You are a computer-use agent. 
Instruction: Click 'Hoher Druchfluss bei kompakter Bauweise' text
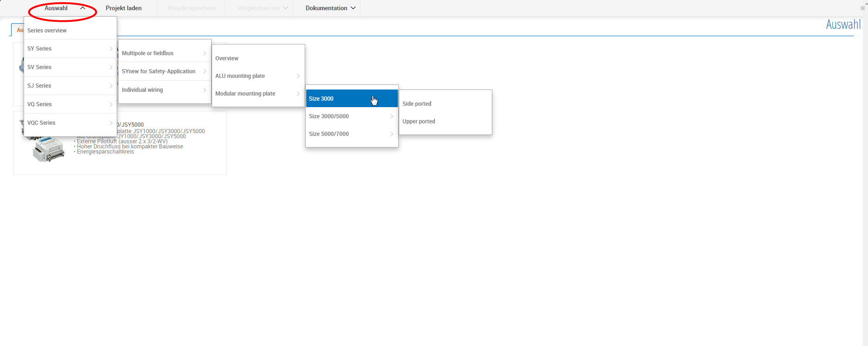pyautogui.click(x=130, y=147)
